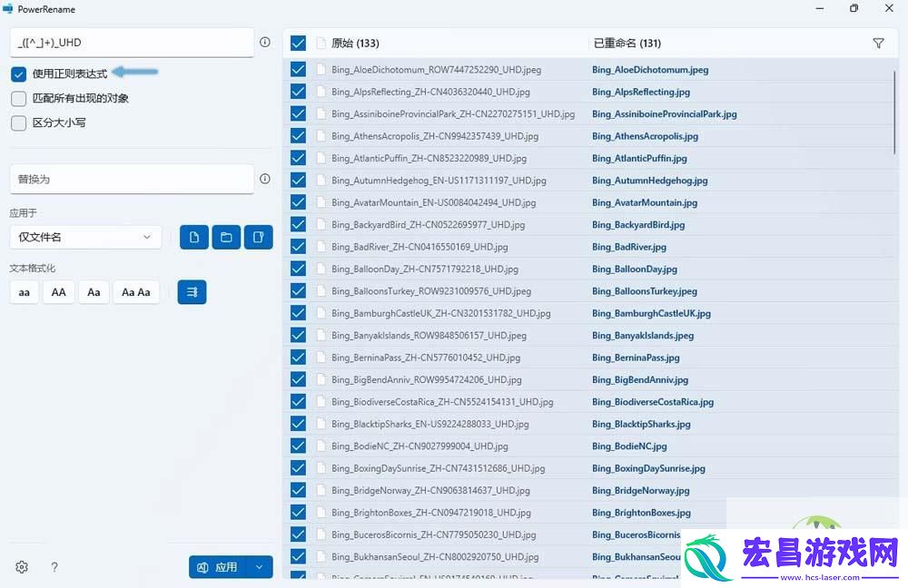Uncheck Bing_BridgeNorway file checkbox
Viewport: 908px width, 588px height.
(x=298, y=490)
